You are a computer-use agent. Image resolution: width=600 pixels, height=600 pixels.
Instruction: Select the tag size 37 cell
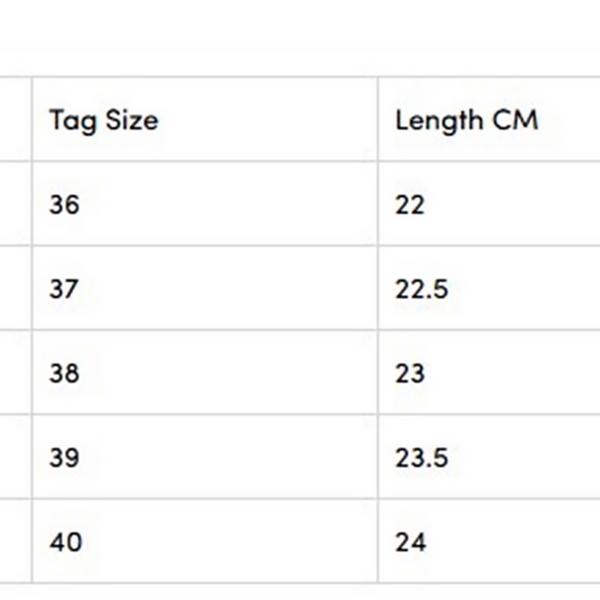click(64, 289)
